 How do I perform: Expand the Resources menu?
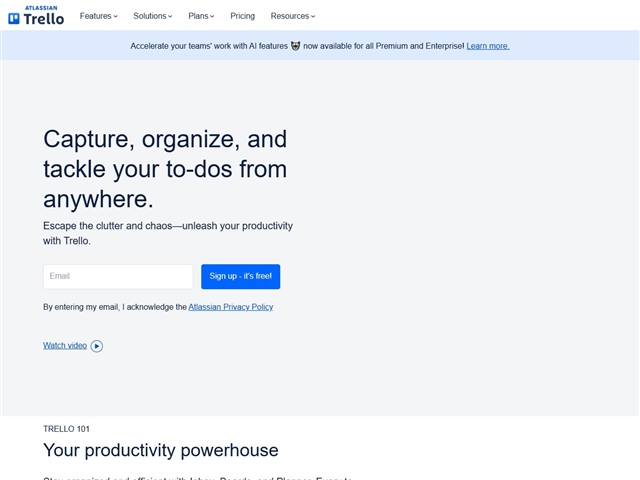[x=293, y=16]
